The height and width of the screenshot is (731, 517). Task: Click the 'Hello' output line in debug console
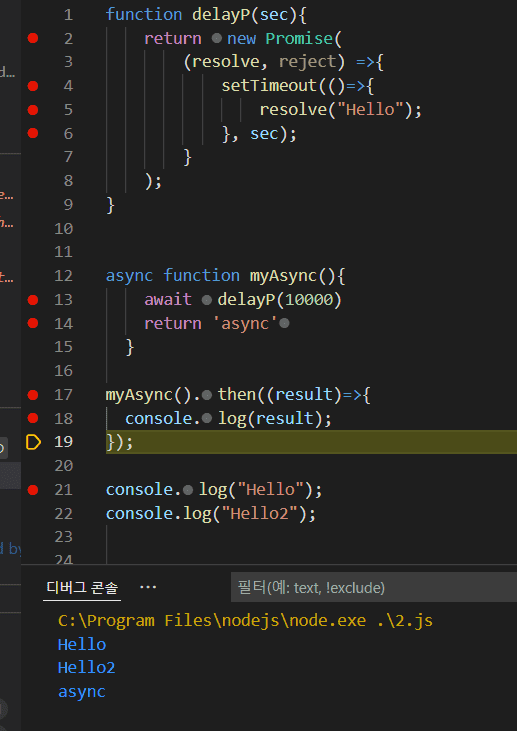pos(82,644)
